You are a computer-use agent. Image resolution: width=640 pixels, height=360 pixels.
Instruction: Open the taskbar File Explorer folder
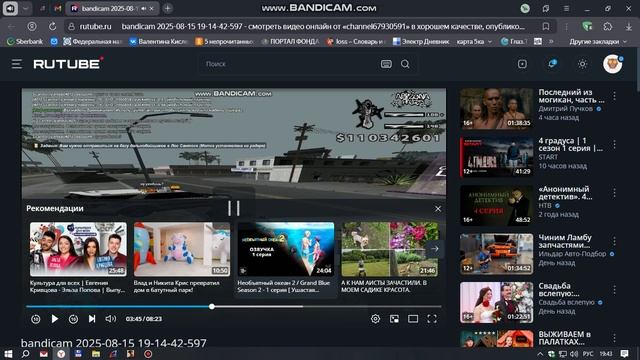point(96,353)
